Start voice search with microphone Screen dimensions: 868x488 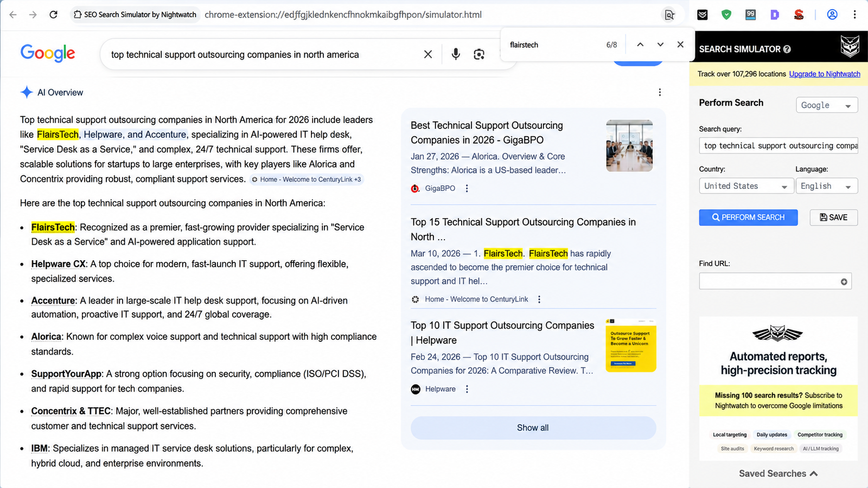coord(456,54)
